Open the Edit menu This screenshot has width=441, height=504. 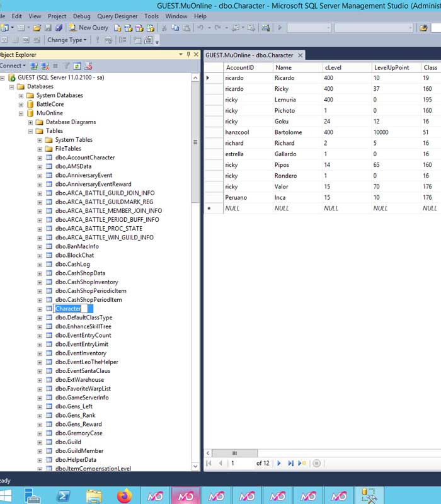click(17, 16)
